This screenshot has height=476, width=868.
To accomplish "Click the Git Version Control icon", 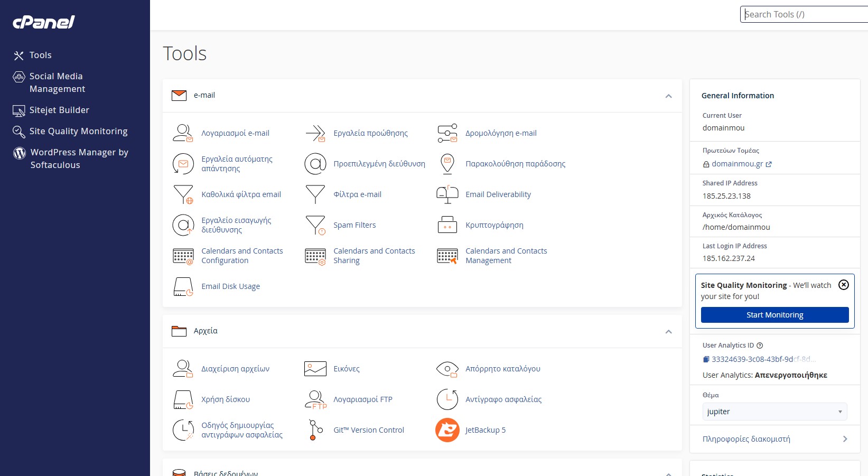I will [x=315, y=430].
